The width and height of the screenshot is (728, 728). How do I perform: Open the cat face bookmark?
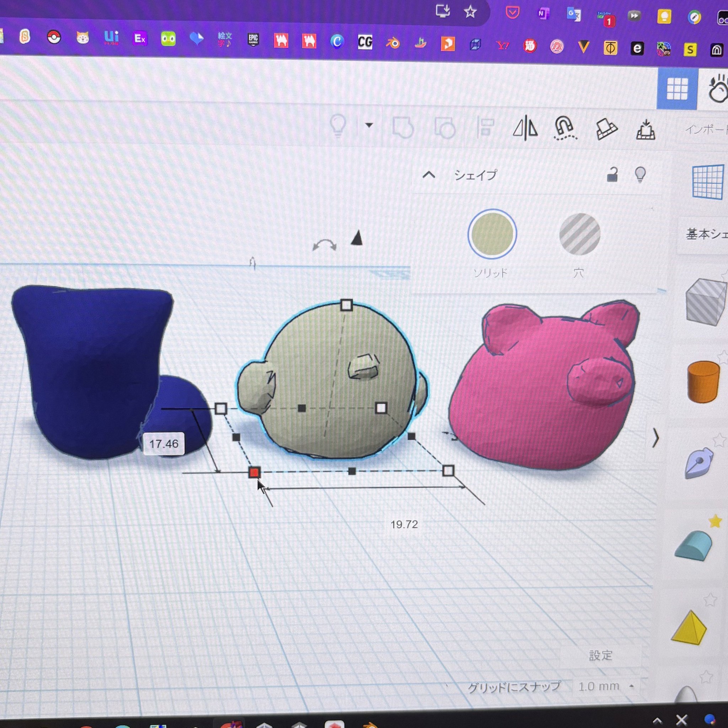coord(82,37)
